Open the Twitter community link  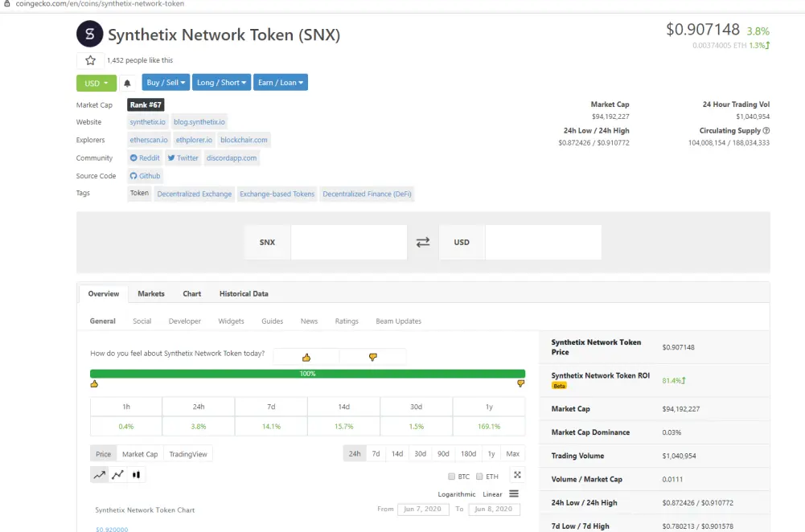pos(183,158)
